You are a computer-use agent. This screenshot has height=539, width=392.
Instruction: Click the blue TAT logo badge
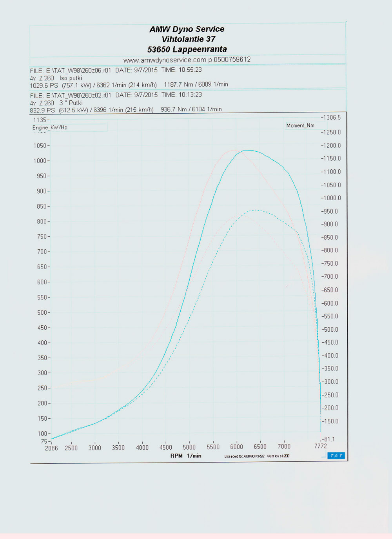point(336,456)
